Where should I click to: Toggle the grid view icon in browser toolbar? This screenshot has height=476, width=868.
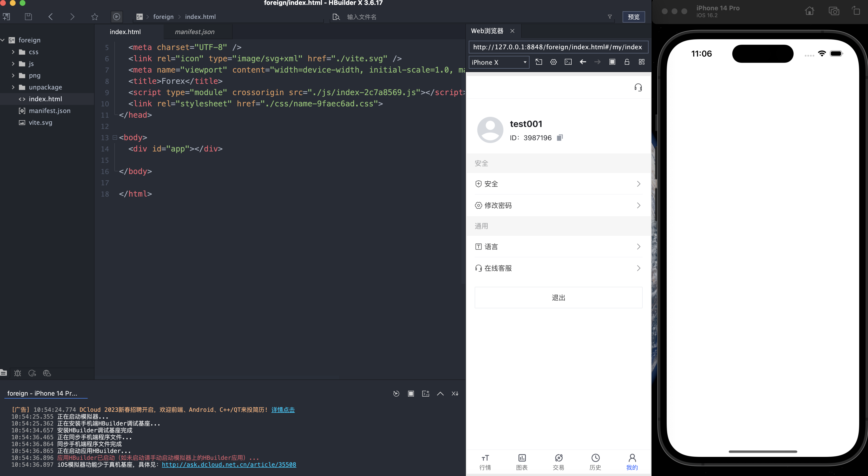[641, 62]
